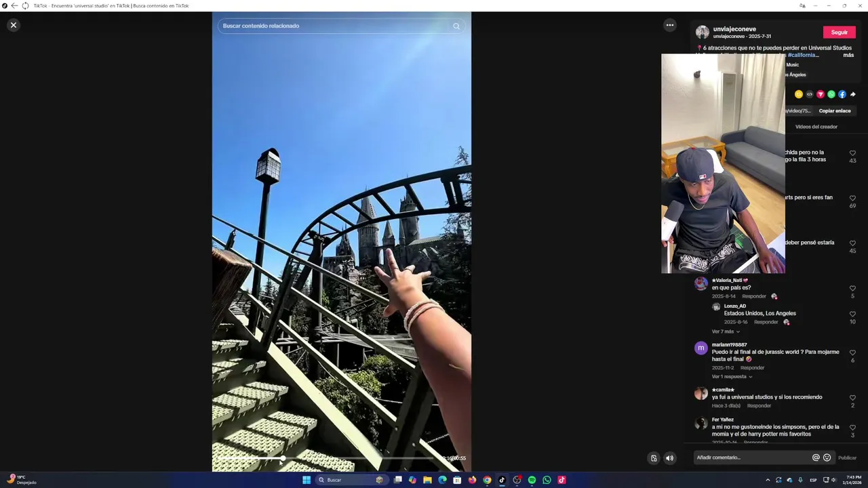Viewport: 868px width, 488px height.
Task: Open weather widget showing 19°C Despejado
Action: point(21,480)
